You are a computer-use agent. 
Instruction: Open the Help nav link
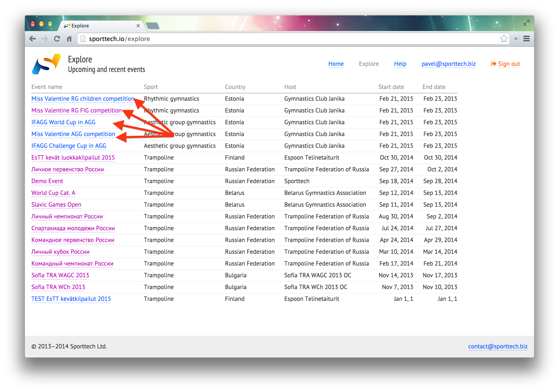coord(400,64)
